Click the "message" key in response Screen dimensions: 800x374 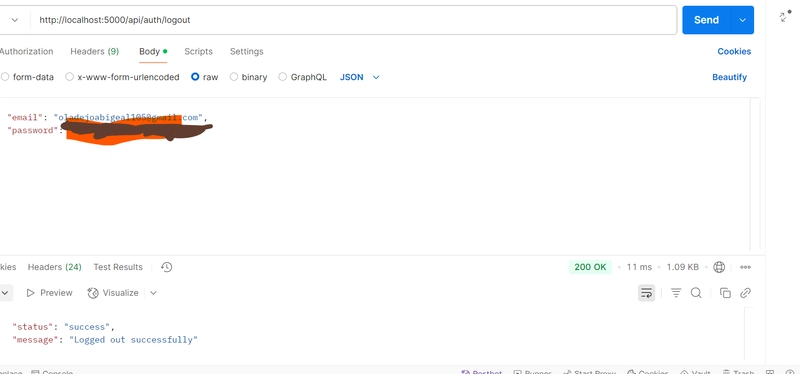point(35,340)
